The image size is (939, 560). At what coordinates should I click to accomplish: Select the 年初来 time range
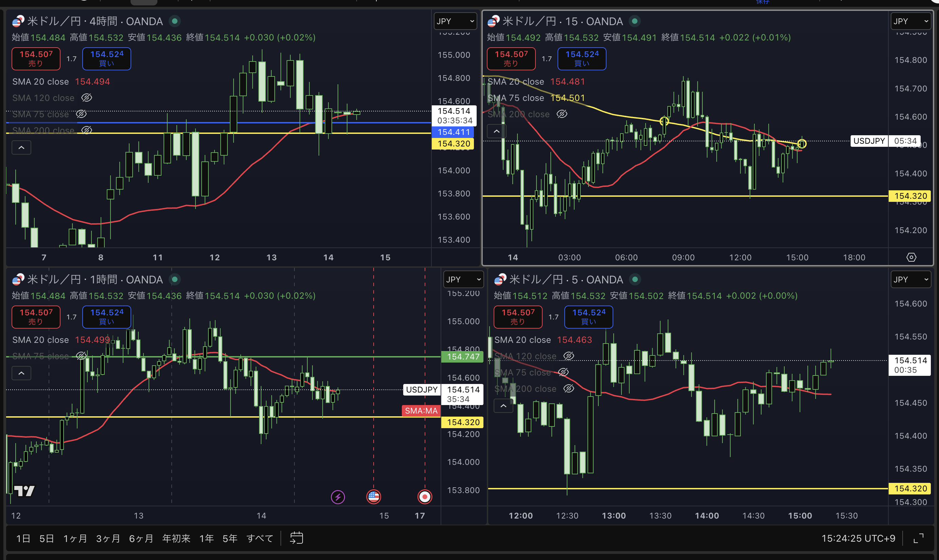(x=176, y=539)
